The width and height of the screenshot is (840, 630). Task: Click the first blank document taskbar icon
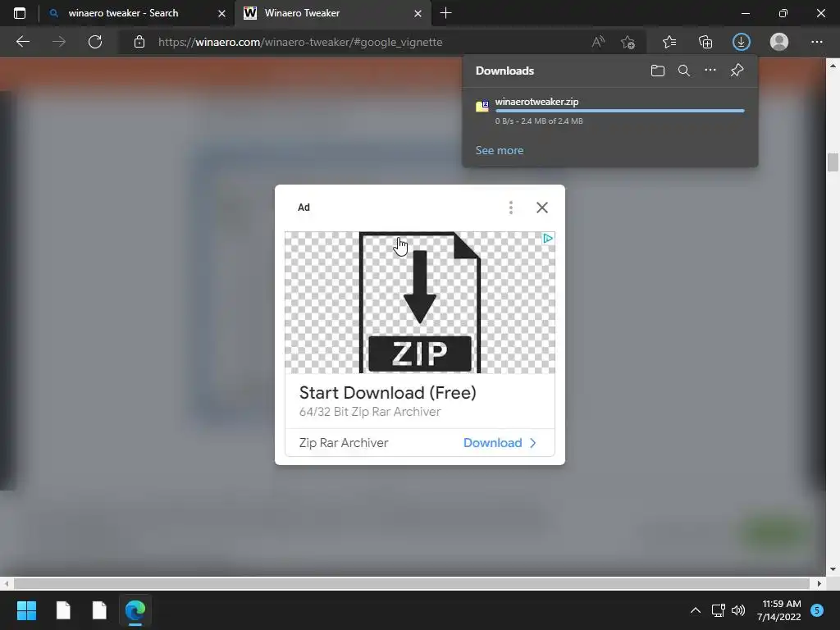coord(63,610)
